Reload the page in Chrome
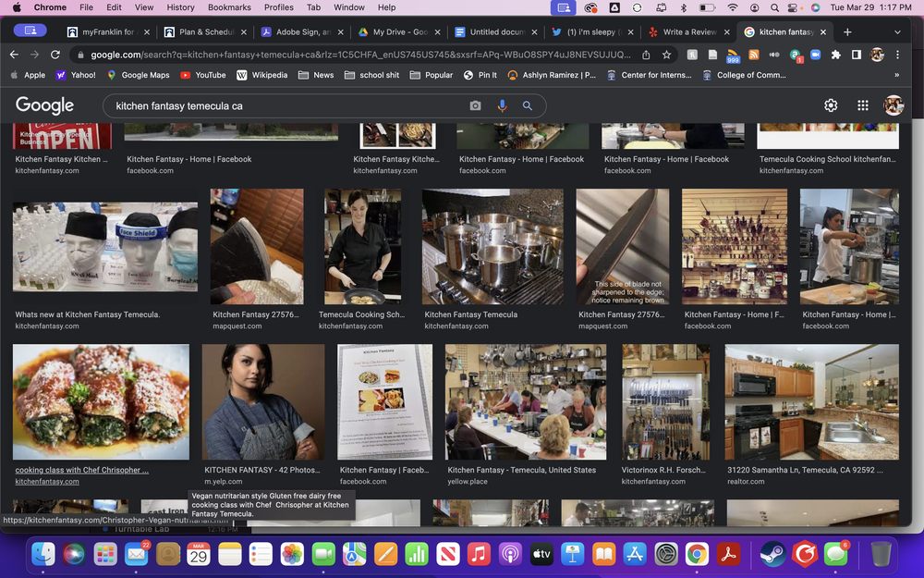This screenshot has width=924, height=578. point(55,55)
